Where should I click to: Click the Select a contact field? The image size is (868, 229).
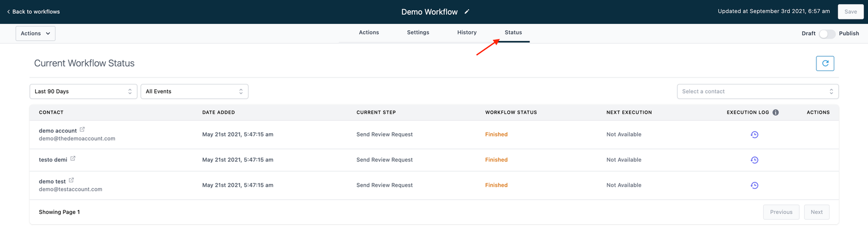pyautogui.click(x=757, y=91)
